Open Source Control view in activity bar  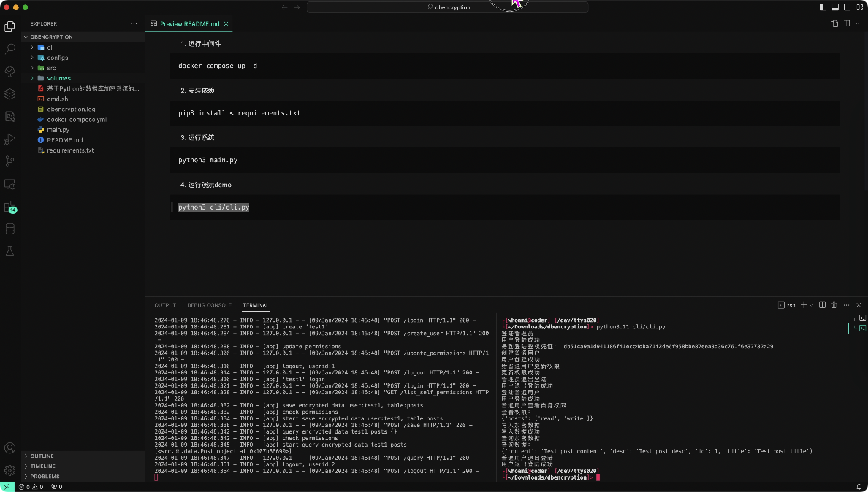(10, 161)
